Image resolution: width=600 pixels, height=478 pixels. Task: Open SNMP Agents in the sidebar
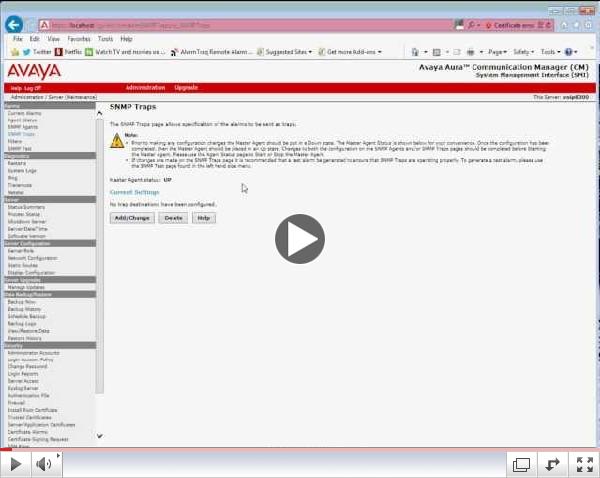point(23,127)
